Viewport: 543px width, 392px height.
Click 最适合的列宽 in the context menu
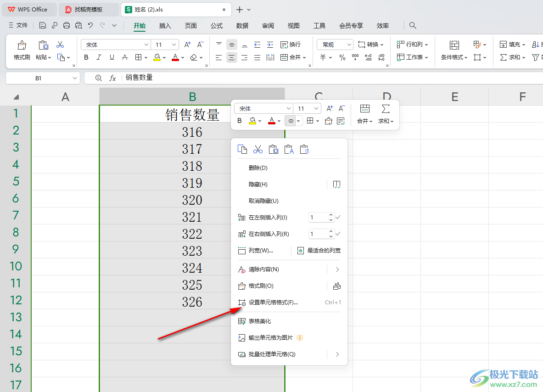point(324,251)
